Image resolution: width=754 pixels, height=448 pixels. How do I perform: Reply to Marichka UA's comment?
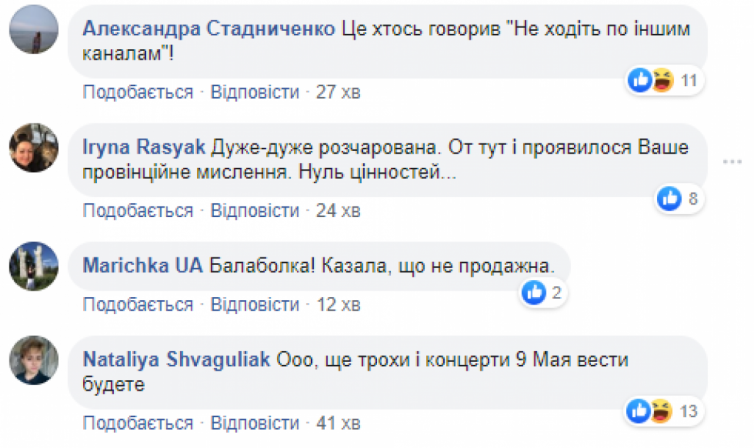[x=254, y=303]
